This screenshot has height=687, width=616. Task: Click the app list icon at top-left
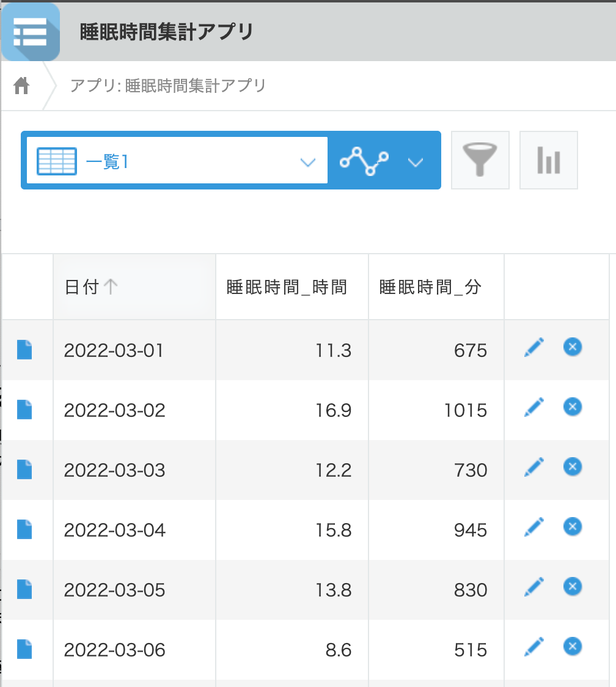(31, 32)
